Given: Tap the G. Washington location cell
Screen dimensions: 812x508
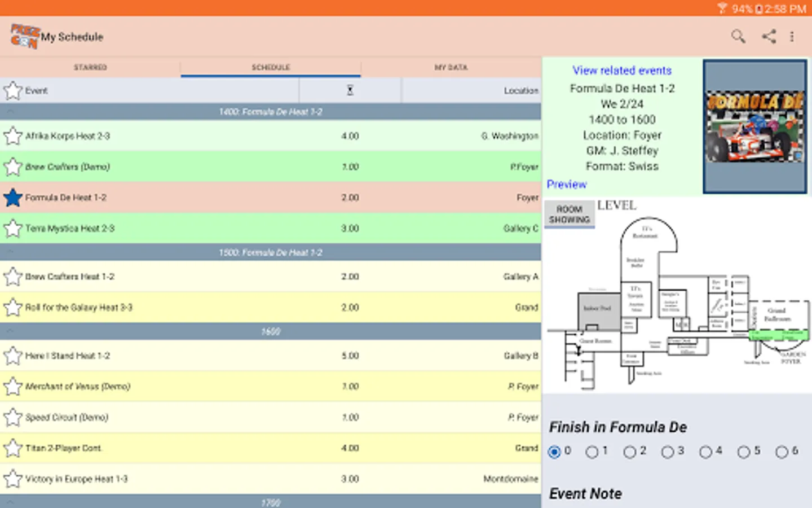Looking at the screenshot, I should pyautogui.click(x=509, y=136).
